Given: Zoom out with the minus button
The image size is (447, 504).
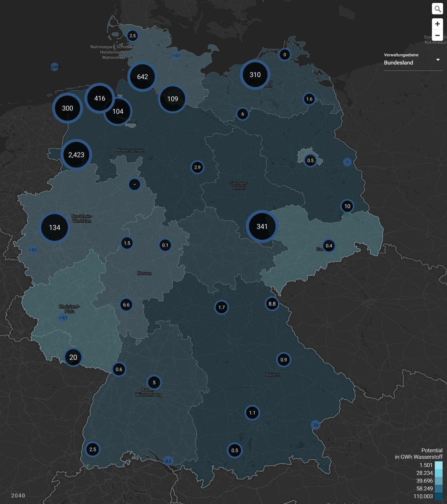Looking at the screenshot, I should point(437,35).
